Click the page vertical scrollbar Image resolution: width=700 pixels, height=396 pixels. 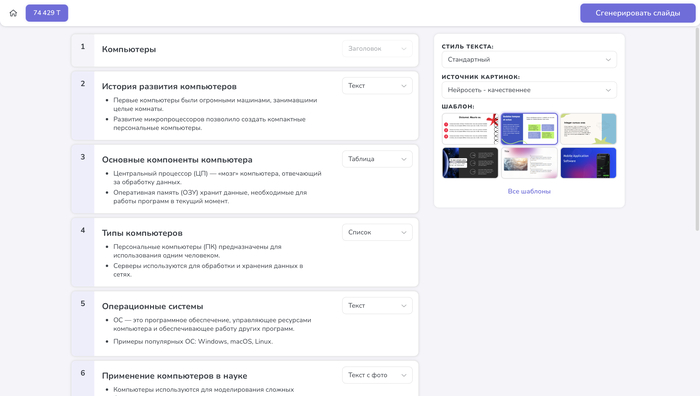(697, 129)
